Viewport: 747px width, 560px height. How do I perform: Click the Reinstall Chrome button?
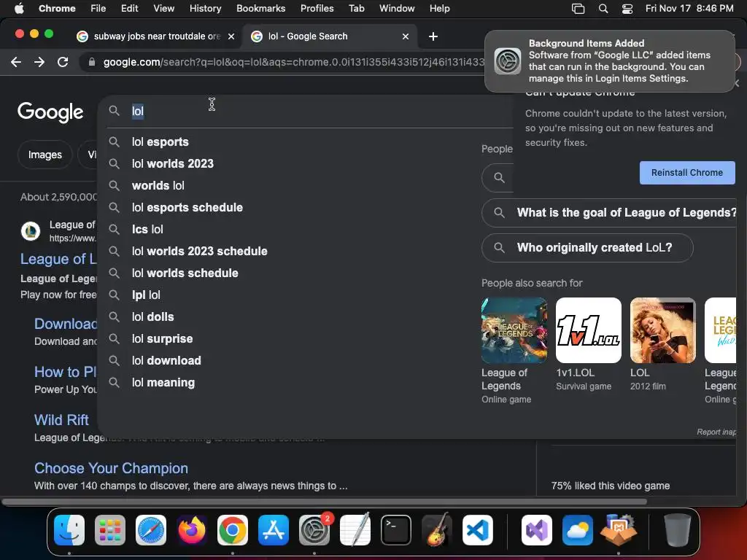687,173
